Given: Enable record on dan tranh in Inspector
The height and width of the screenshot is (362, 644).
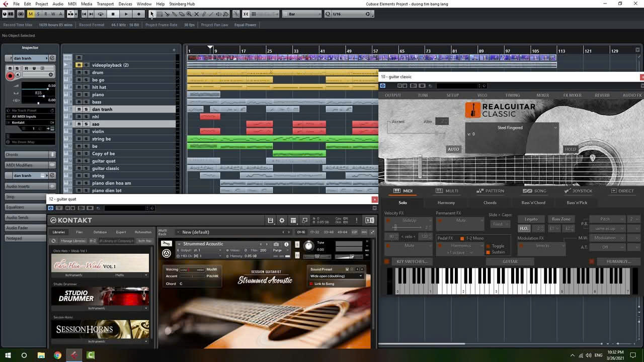Looking at the screenshot, I should click(10, 76).
